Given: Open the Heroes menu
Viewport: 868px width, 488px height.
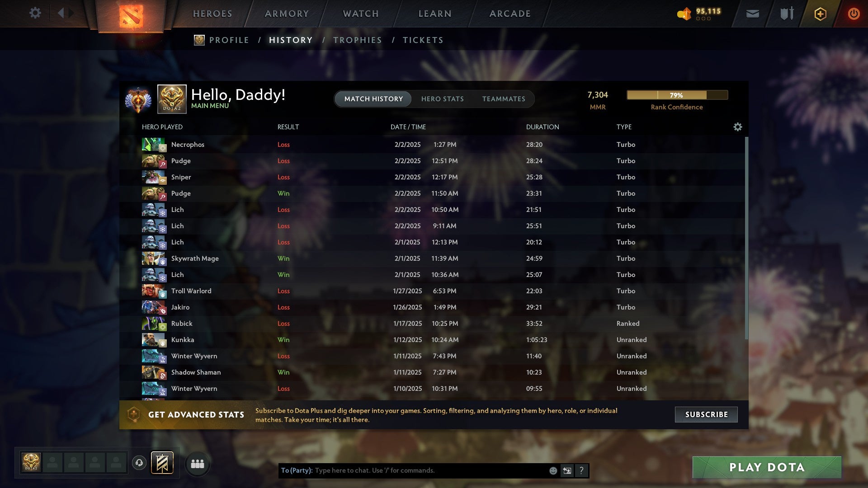Looking at the screenshot, I should pos(212,14).
